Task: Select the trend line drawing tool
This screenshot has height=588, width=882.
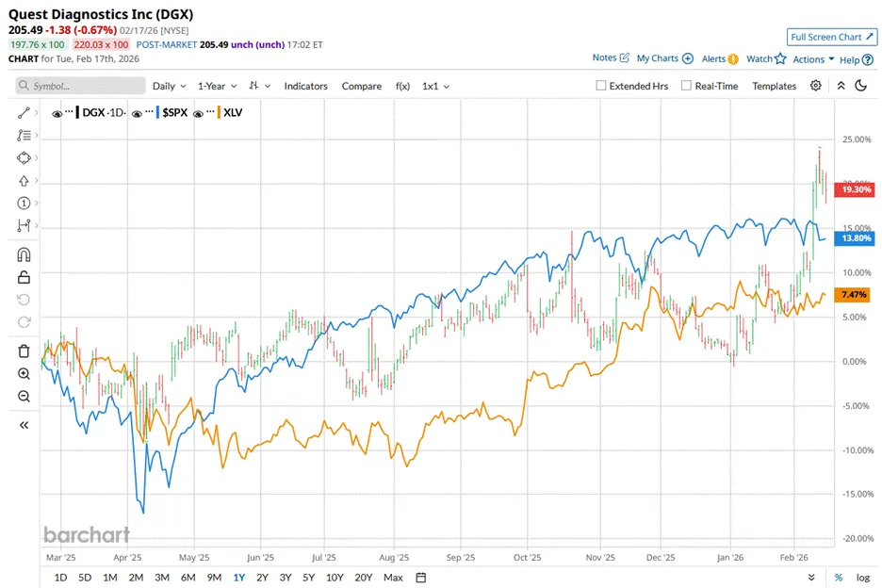Action: pos(24,113)
